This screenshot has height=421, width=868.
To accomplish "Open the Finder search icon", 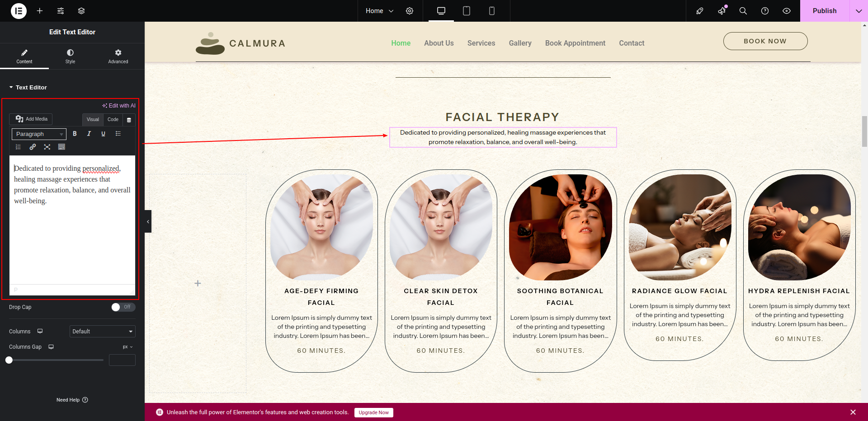I will tap(743, 11).
